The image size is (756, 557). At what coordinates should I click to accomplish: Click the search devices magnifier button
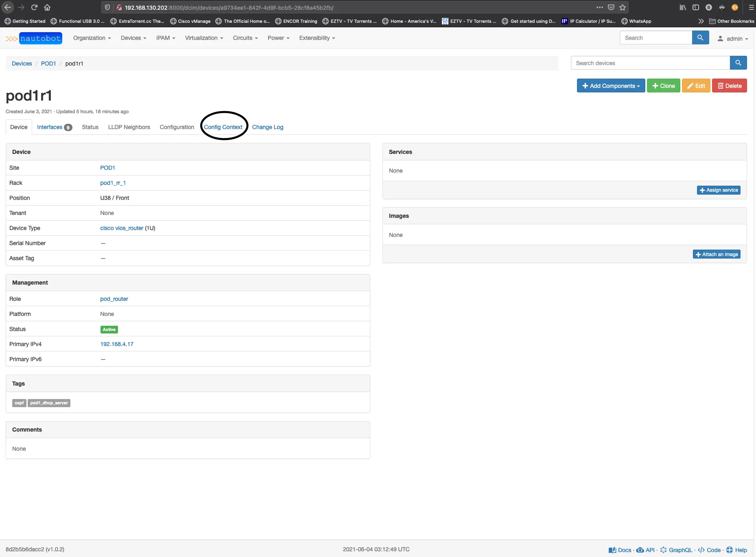[x=738, y=63]
